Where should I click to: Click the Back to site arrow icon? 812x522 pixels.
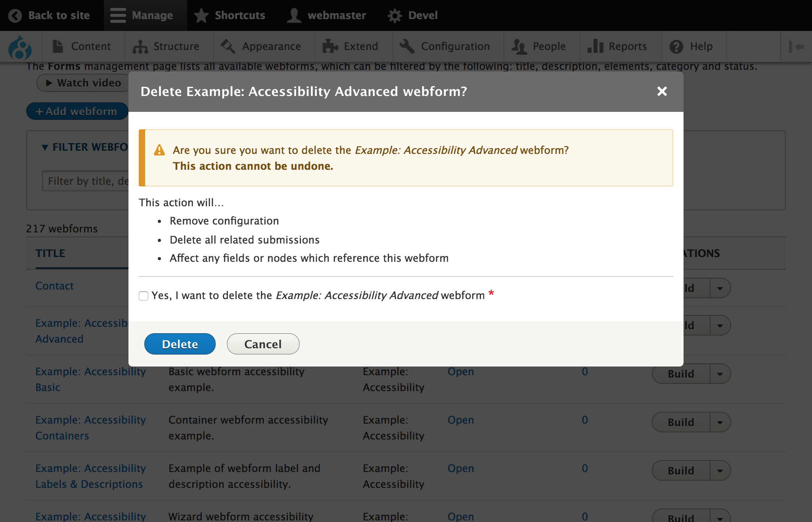(15, 15)
